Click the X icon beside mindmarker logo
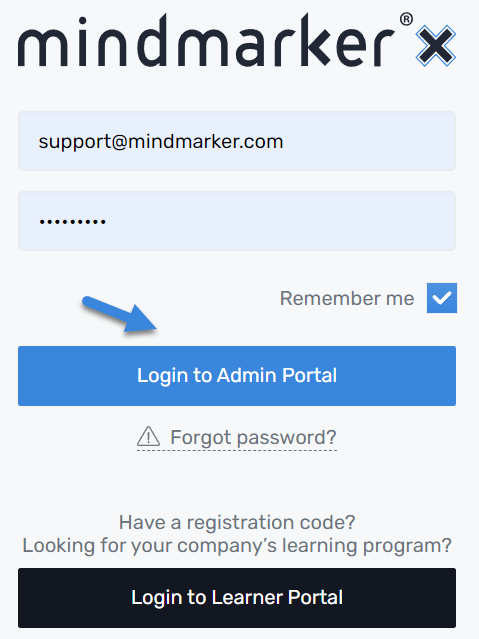The width and height of the screenshot is (479, 639). tap(435, 46)
